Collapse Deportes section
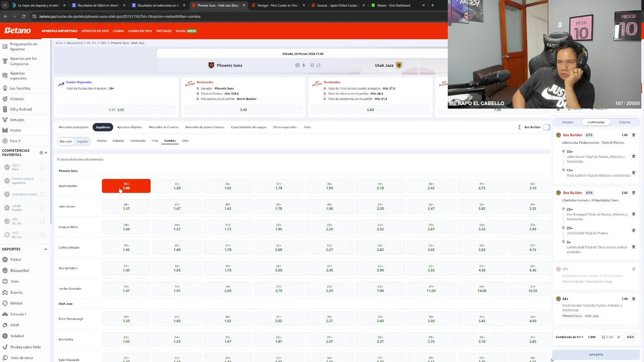Viewport: 644px width, 362px height. tap(46, 249)
